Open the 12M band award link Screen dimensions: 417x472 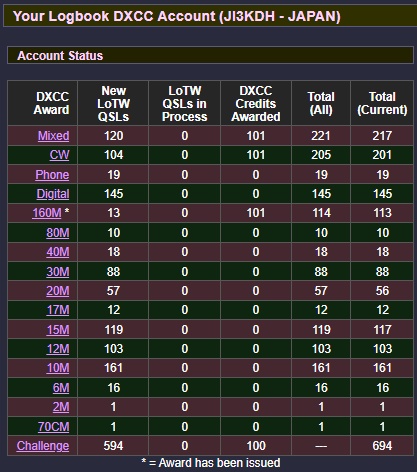[58, 349]
